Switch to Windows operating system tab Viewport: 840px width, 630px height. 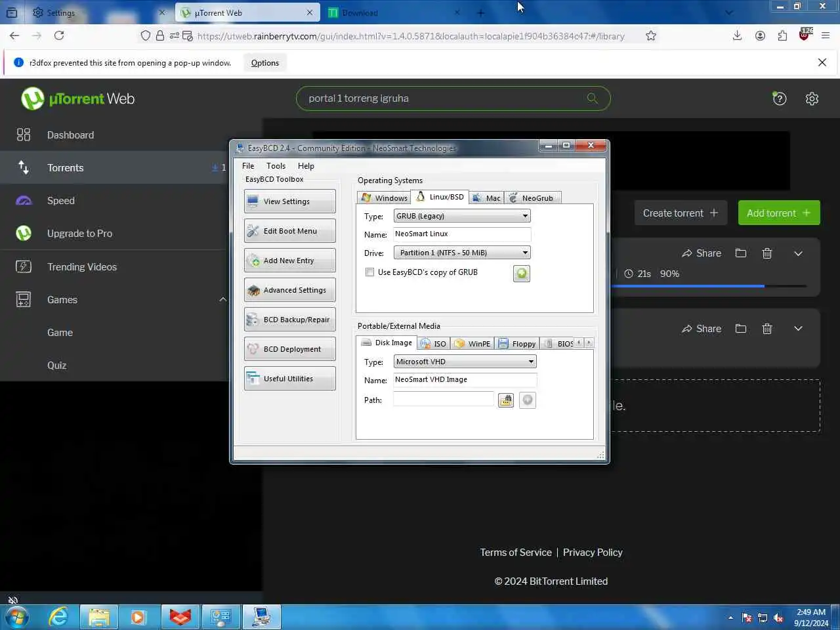coord(385,198)
